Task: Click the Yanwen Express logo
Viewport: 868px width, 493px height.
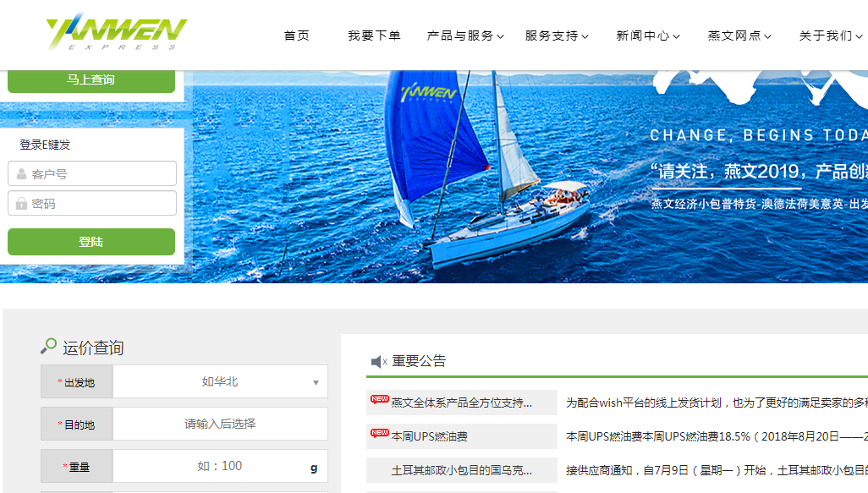Action: click(117, 32)
